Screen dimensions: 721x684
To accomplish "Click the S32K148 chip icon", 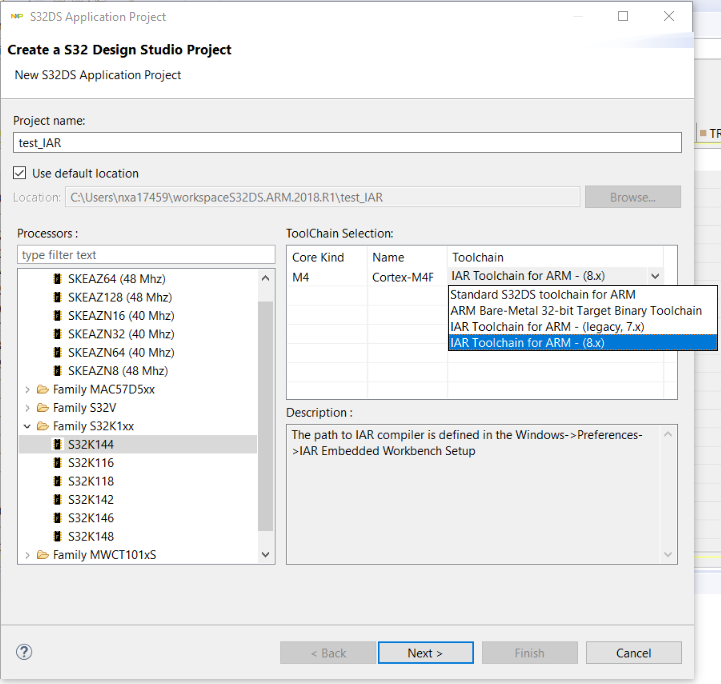I will click(58, 537).
